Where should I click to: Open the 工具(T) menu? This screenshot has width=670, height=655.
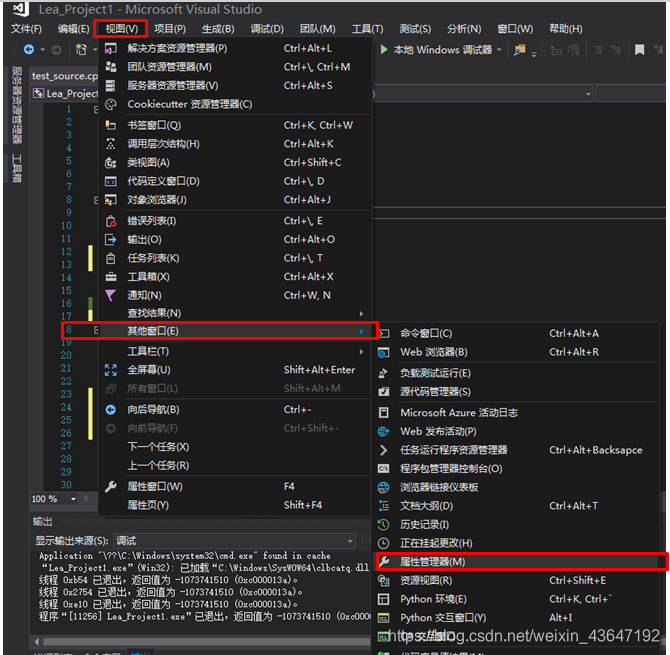(367, 29)
